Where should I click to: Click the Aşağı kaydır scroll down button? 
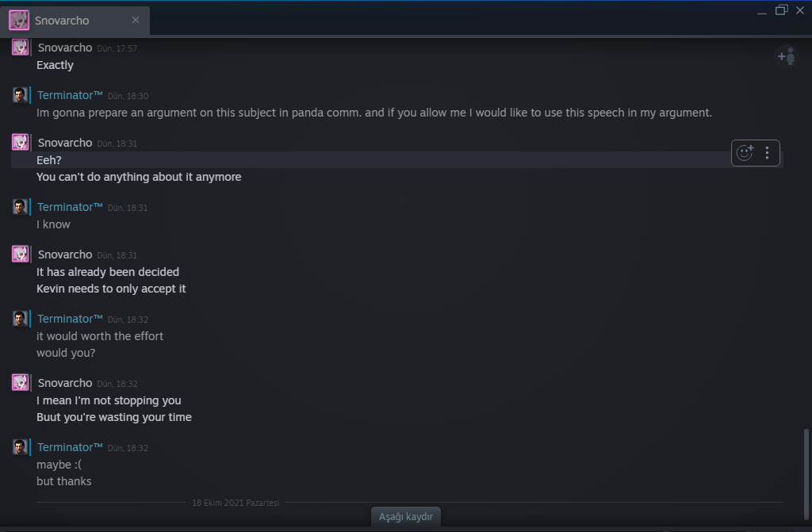coord(406,517)
